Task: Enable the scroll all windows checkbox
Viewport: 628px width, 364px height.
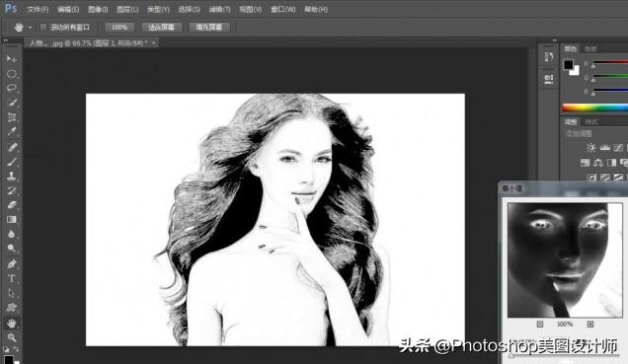Action: (43, 28)
